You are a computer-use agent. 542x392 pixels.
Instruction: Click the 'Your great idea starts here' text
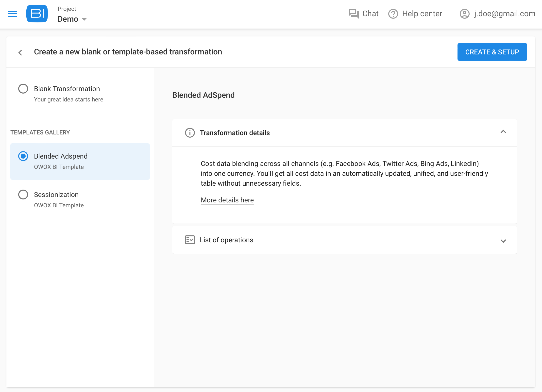click(x=68, y=99)
